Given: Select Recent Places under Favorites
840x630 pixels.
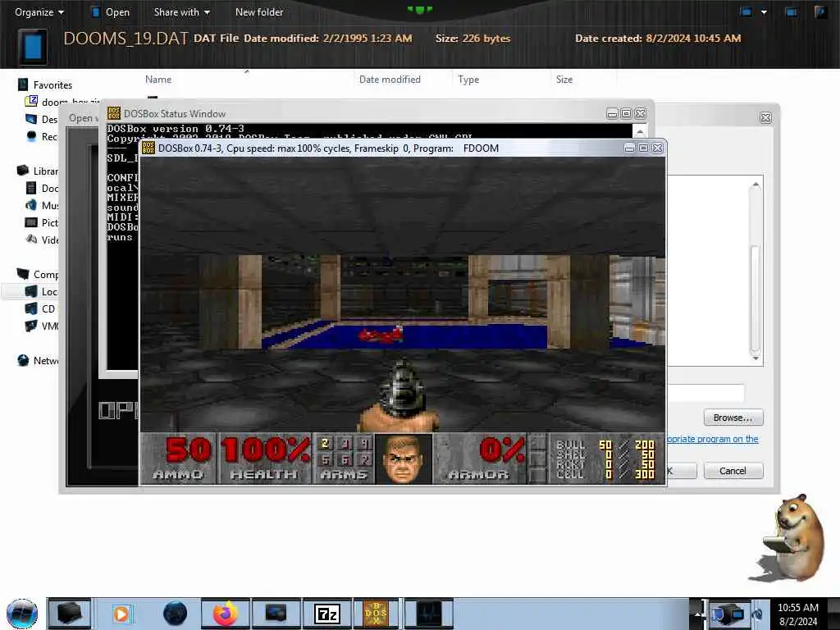Looking at the screenshot, I should coord(42,136).
